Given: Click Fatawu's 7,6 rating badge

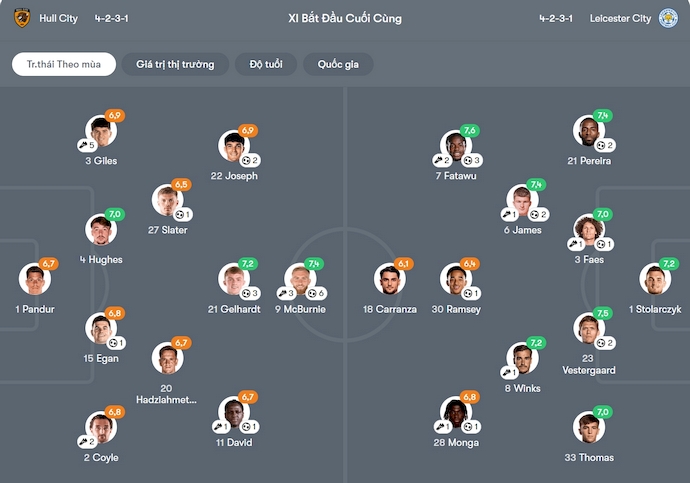Looking at the screenshot, I should tap(470, 131).
